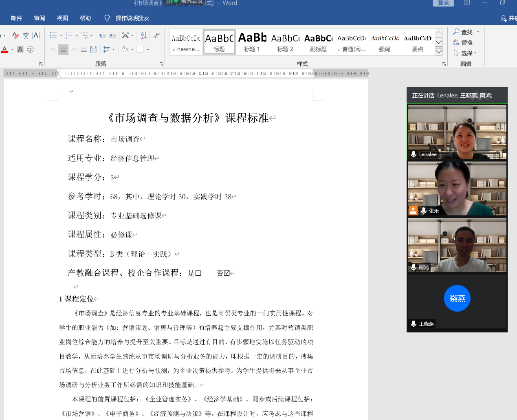Open the bullet list dropdown arrow
517x420 pixels.
pos(61,35)
